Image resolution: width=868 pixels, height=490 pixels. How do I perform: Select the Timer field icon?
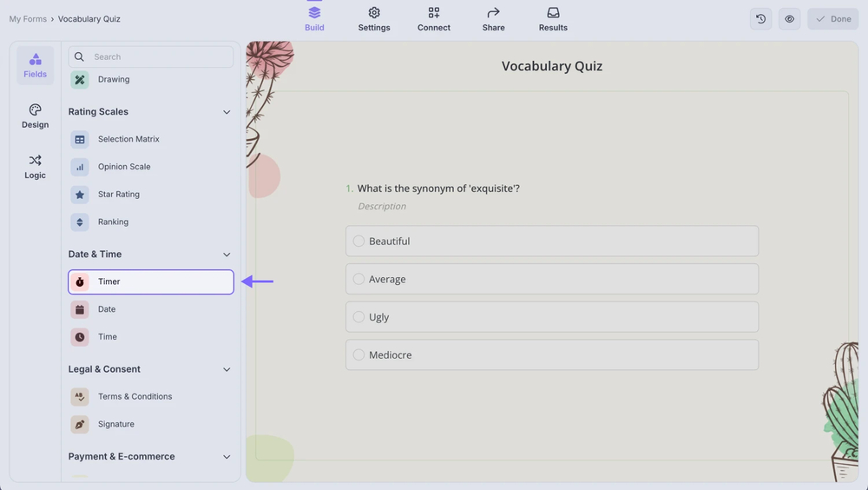pyautogui.click(x=80, y=282)
